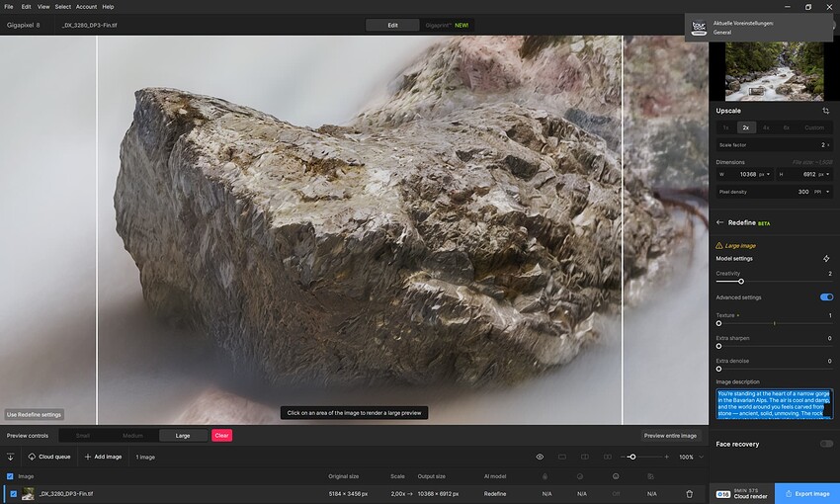Click the navigator thumbnail of the gorge
This screenshot has height=504, width=840.
point(774,71)
